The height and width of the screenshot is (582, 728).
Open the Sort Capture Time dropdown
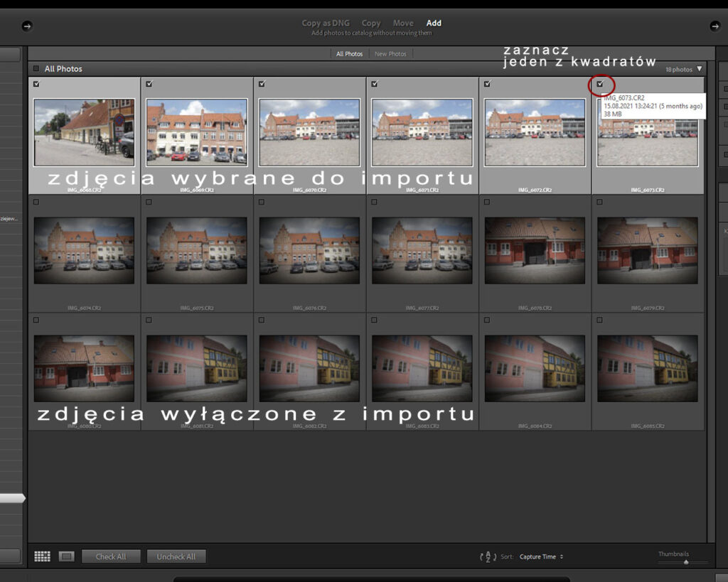point(541,556)
